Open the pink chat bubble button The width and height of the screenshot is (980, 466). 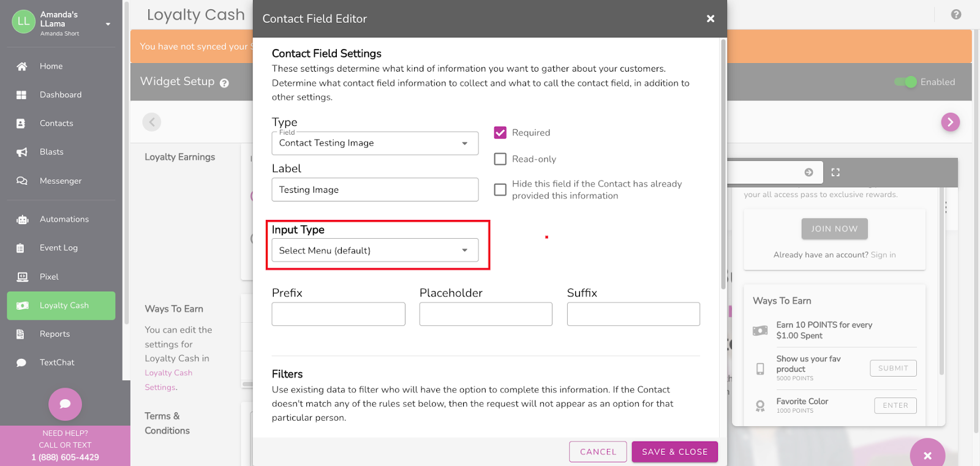click(65, 404)
